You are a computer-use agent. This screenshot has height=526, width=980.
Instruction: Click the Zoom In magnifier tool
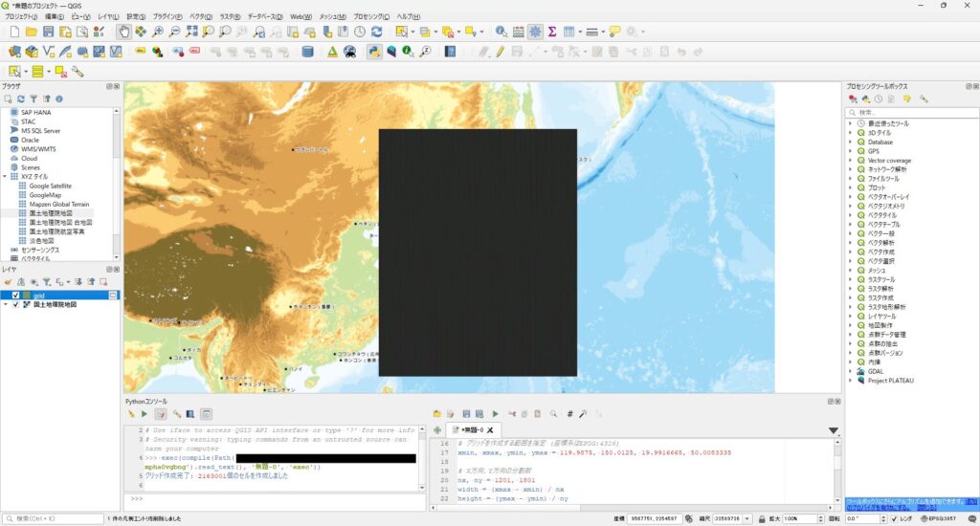point(158,32)
